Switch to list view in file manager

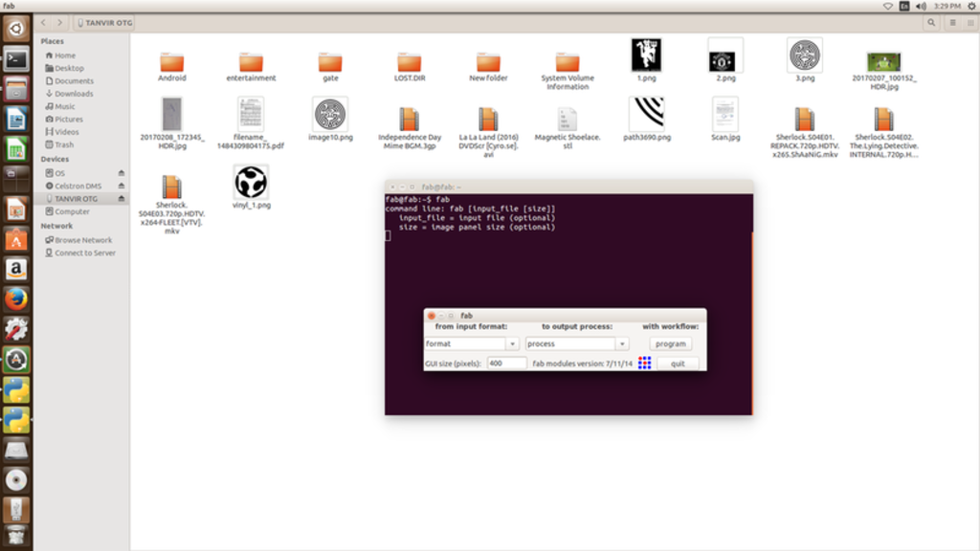pos(952,23)
